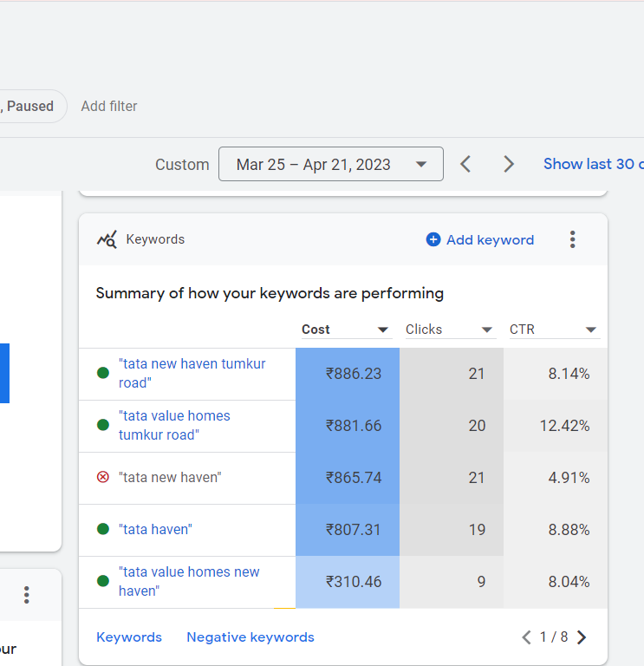This screenshot has height=666, width=644.
Task: Go to previous keywords page arrow
Action: [526, 637]
